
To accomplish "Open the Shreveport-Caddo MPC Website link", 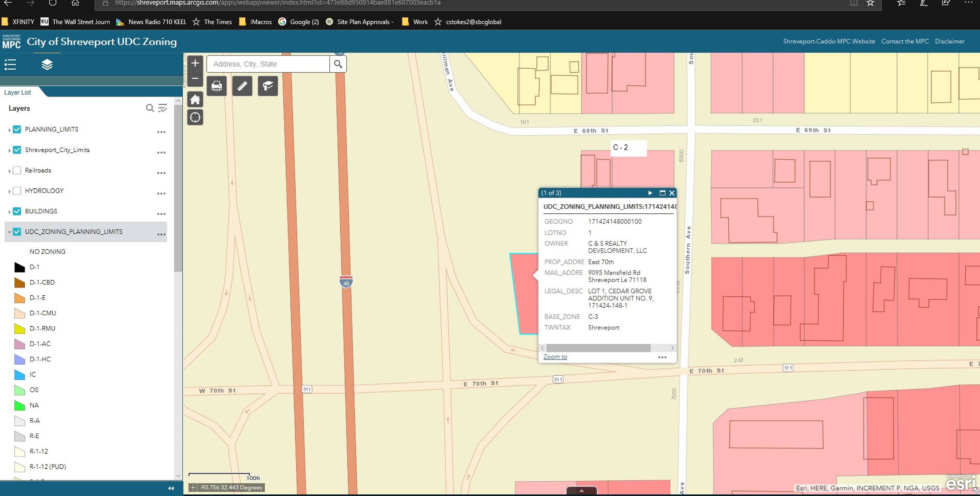I will click(x=828, y=41).
